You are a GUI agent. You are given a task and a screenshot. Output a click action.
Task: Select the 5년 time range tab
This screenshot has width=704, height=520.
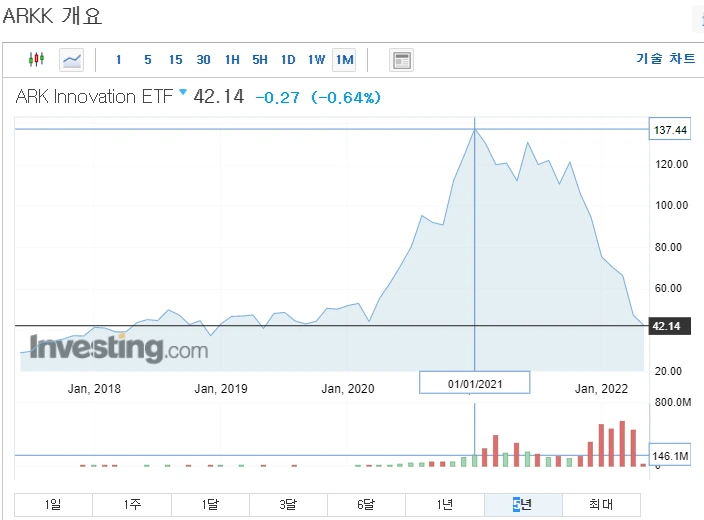(x=523, y=505)
